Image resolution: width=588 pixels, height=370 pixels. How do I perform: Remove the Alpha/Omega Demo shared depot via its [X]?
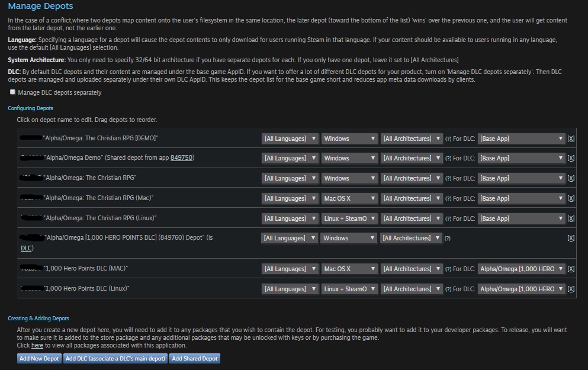point(570,158)
